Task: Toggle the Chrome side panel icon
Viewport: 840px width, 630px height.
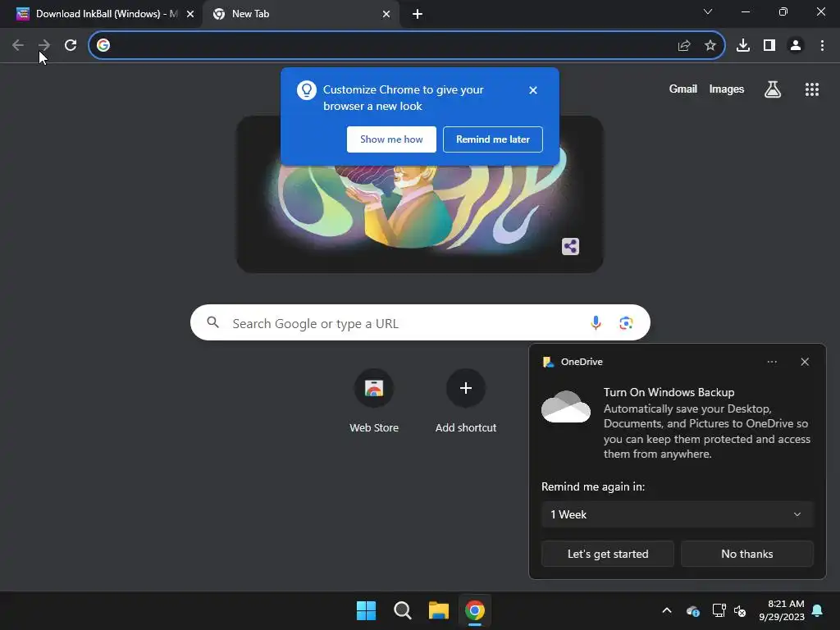Action: [x=769, y=46]
